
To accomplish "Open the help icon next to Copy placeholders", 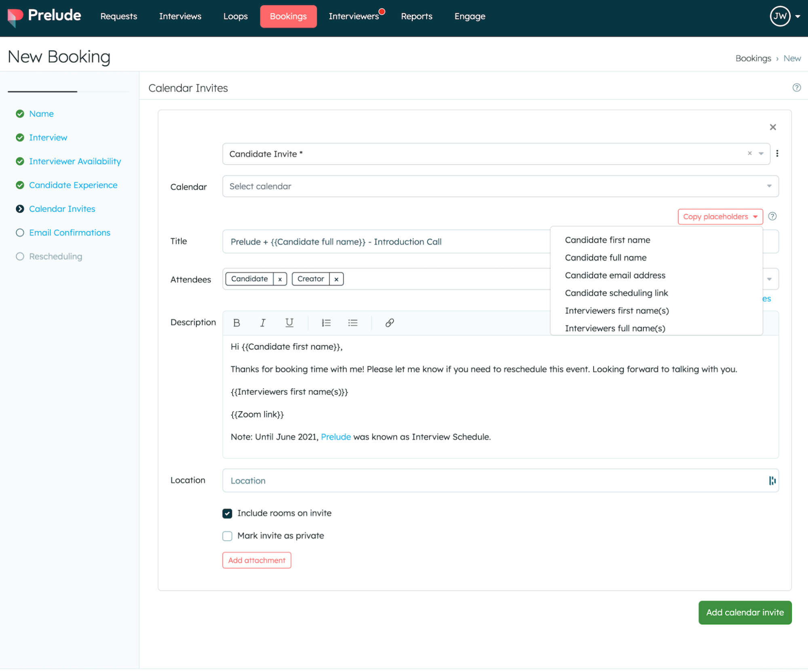I will pos(772,216).
